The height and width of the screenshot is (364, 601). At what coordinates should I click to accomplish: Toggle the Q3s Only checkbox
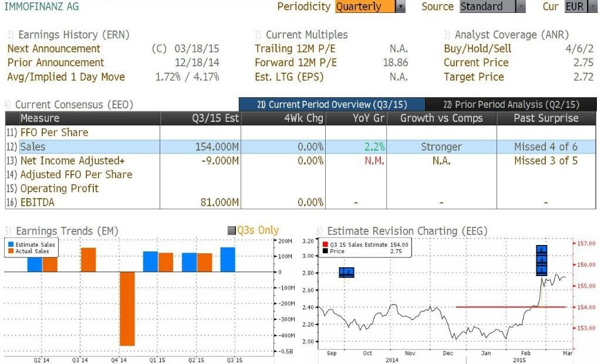231,230
